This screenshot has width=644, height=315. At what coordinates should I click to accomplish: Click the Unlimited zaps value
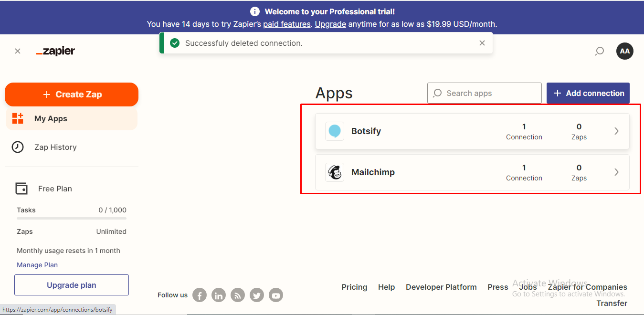111,231
